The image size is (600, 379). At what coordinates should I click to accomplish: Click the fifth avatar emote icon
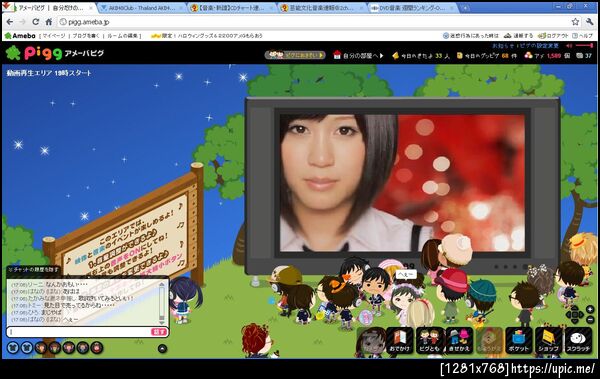point(69,348)
